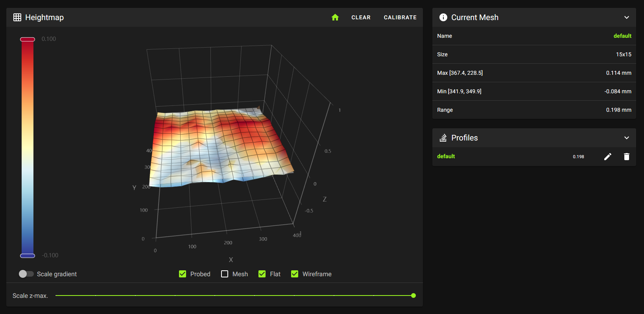Collapse the Profiles panel
The height and width of the screenshot is (314, 644).
[x=627, y=138]
